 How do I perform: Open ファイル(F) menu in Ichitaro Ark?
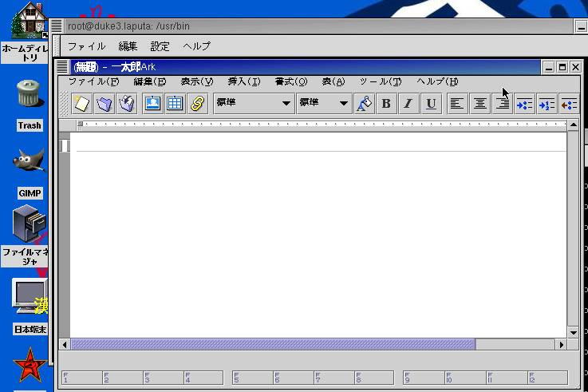point(94,81)
